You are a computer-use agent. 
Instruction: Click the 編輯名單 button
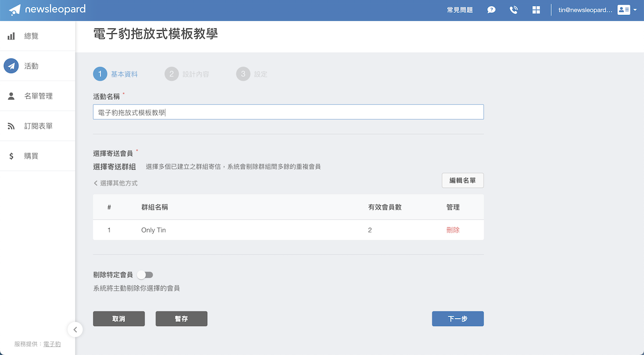(463, 180)
